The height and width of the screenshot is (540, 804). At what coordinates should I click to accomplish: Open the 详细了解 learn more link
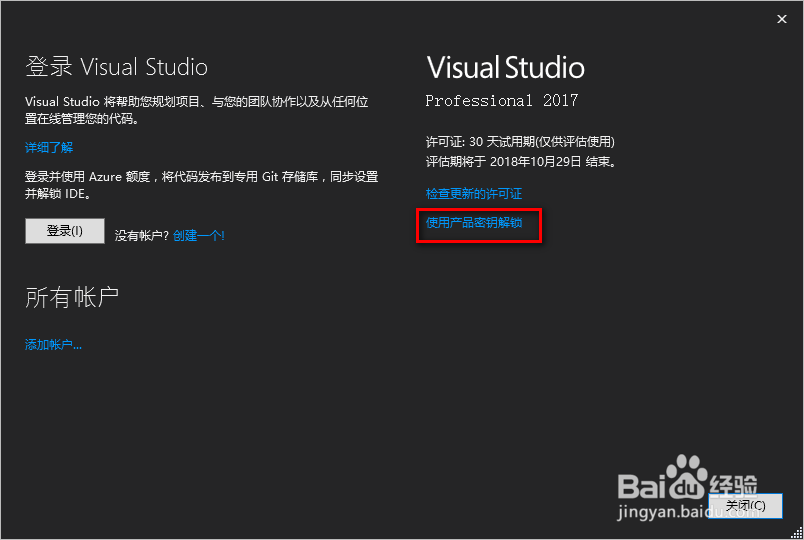[49, 148]
